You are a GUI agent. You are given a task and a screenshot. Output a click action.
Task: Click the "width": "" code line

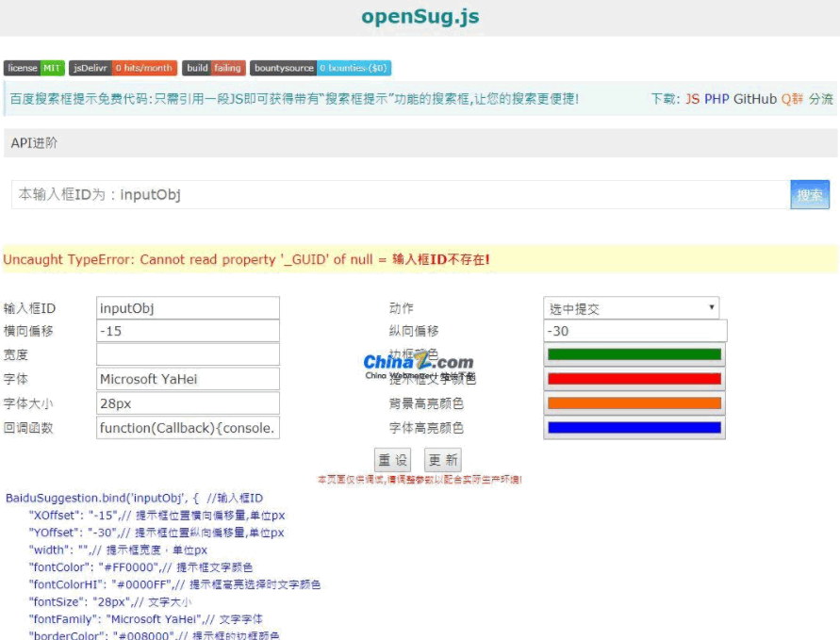click(118, 550)
